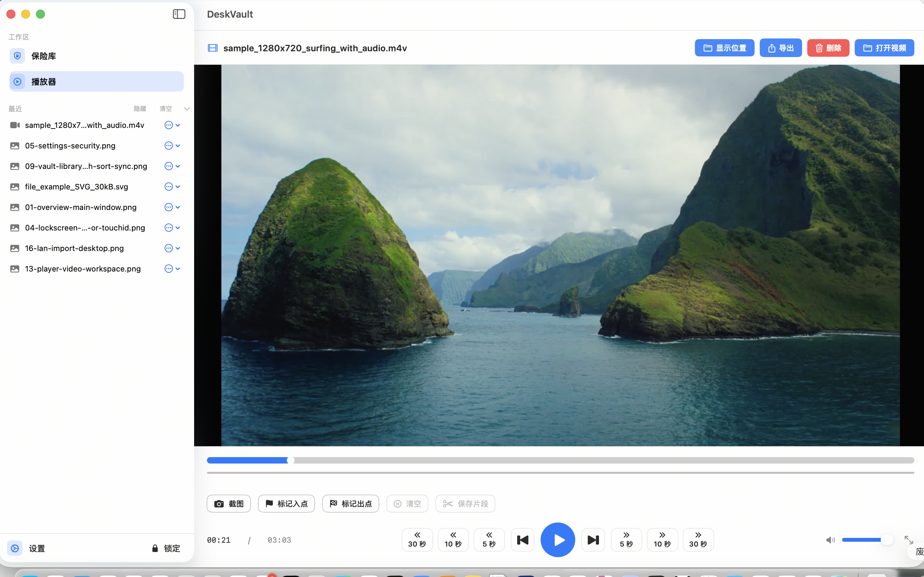This screenshot has width=924, height=577.
Task: Hide the recents list via 隐藏
Action: pos(140,109)
